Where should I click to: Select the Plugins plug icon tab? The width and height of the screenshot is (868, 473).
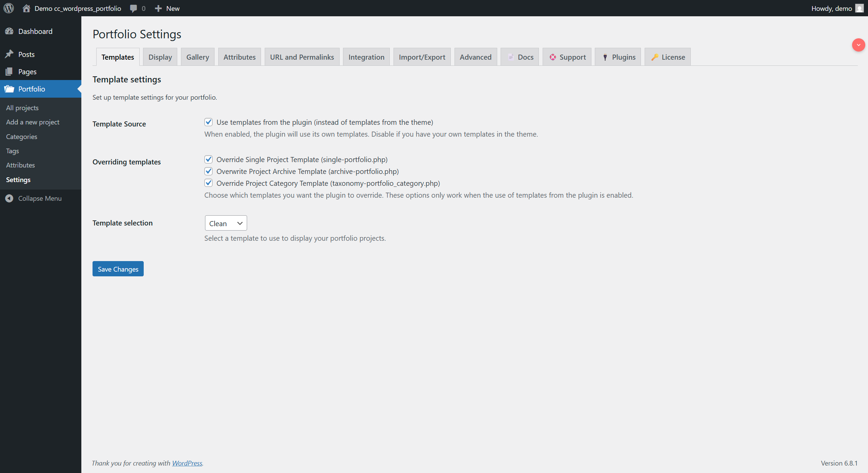[605, 57]
